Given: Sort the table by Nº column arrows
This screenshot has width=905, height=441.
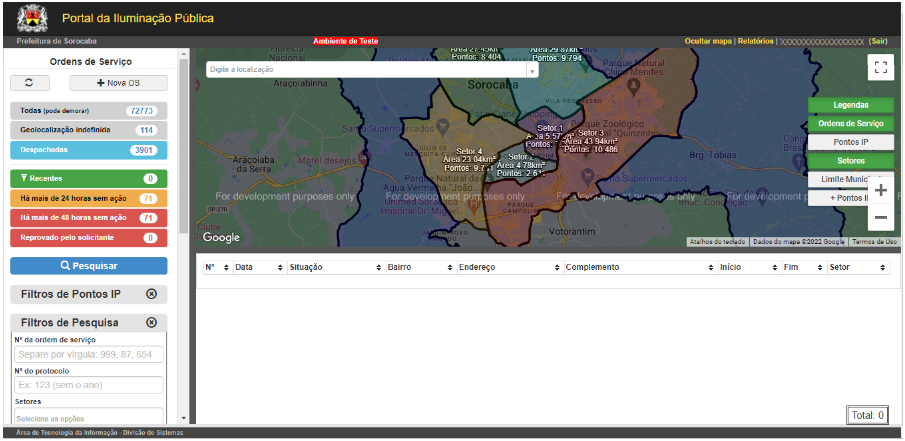Looking at the screenshot, I should [x=226, y=268].
